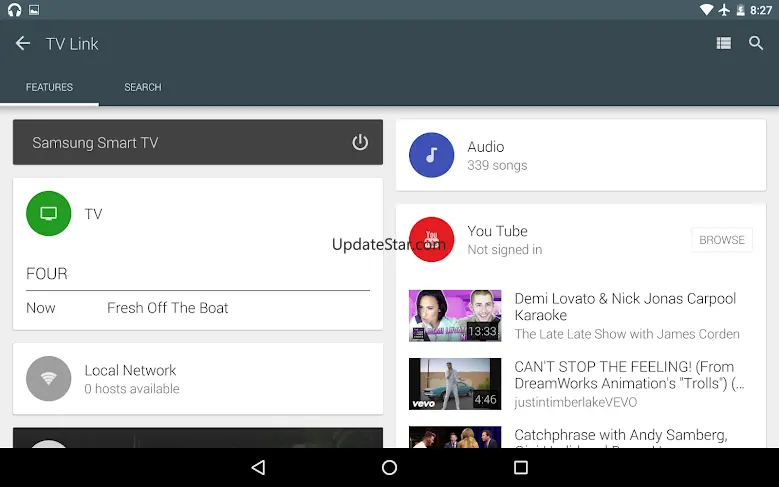Viewport: 779px width, 487px height.
Task: Tap the image notification icon in status bar
Action: pyautogui.click(x=34, y=9)
